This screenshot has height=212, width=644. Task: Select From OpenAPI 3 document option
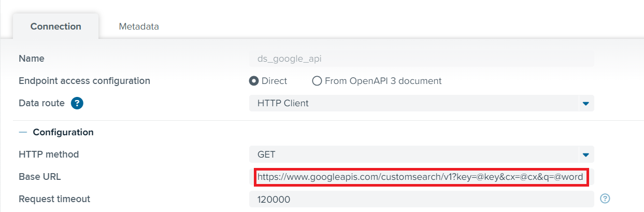[317, 81]
